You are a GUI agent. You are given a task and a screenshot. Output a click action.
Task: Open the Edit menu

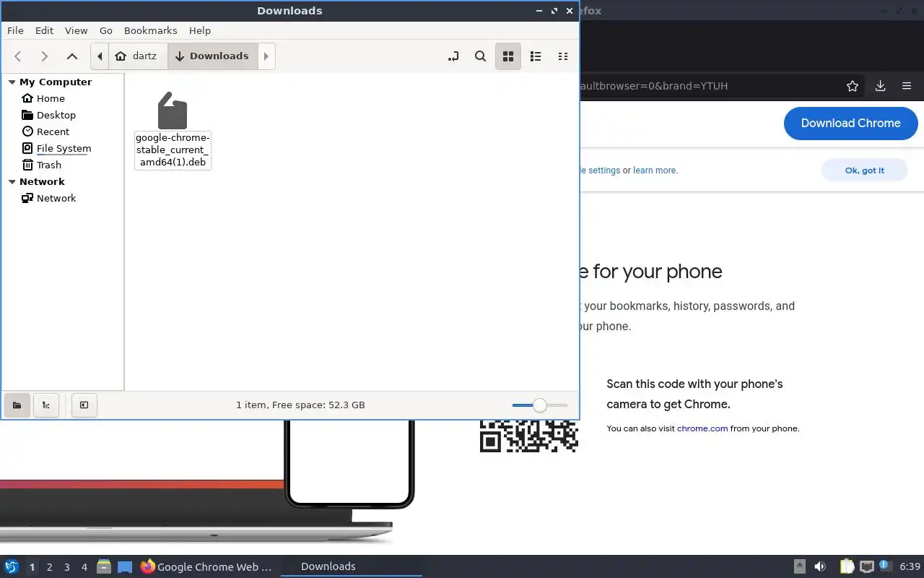coord(44,30)
